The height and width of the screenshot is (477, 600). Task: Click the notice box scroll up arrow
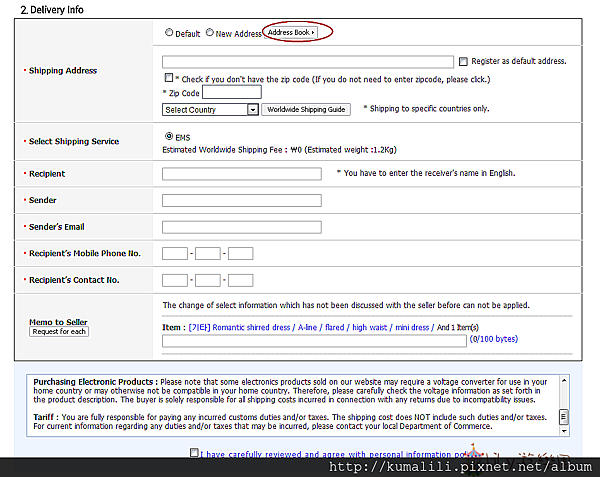click(x=564, y=381)
